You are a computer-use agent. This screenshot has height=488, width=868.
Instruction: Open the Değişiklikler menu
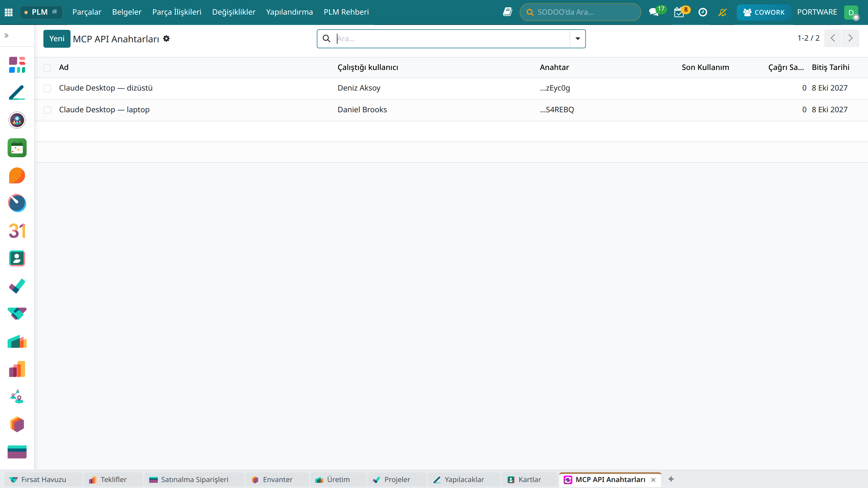[234, 12]
